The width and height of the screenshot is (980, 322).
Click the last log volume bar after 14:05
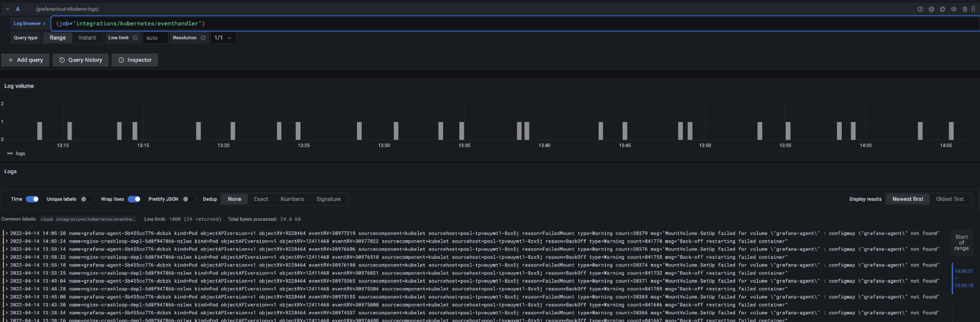coord(951,131)
